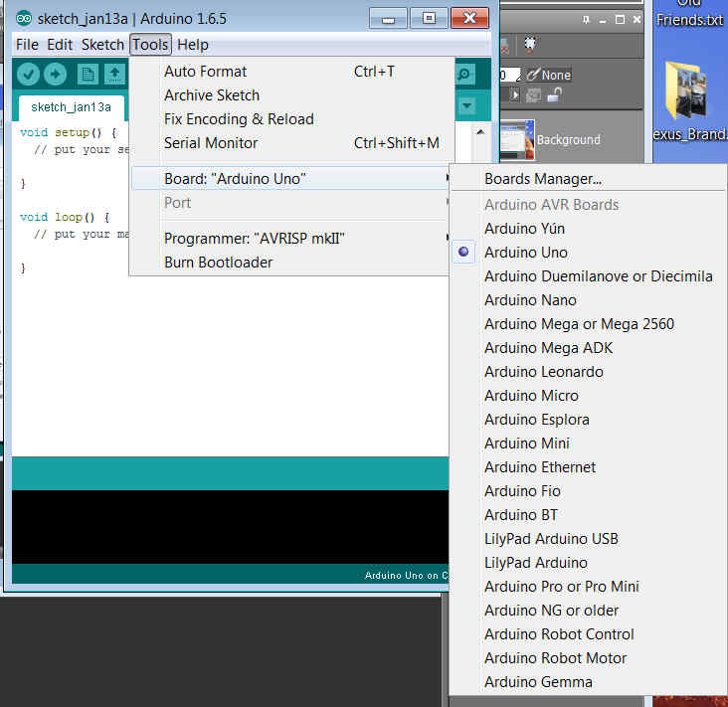728x707 pixels.
Task: Select Arduino Duemilanove or Diecimila board
Action: [x=588, y=276]
